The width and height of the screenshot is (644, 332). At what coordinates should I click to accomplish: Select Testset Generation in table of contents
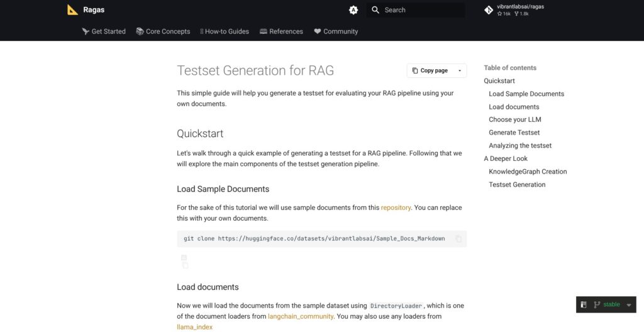[x=517, y=184]
